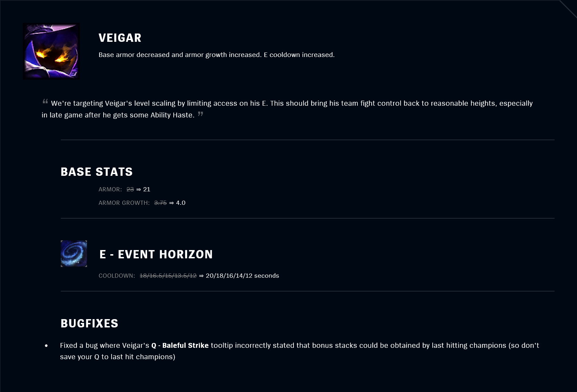Click the arrow between armor 23 and 21
577x392 pixels.
tap(138, 190)
